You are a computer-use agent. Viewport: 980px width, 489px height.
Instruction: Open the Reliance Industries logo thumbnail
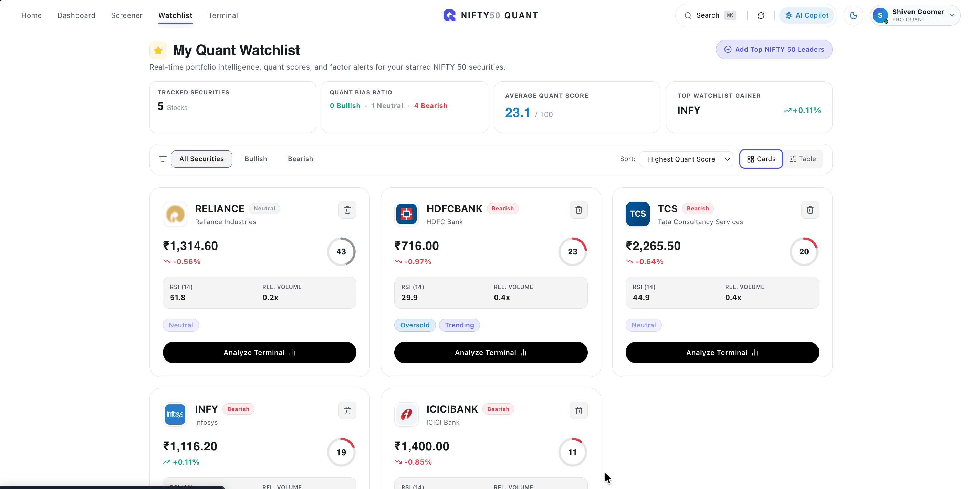click(175, 214)
